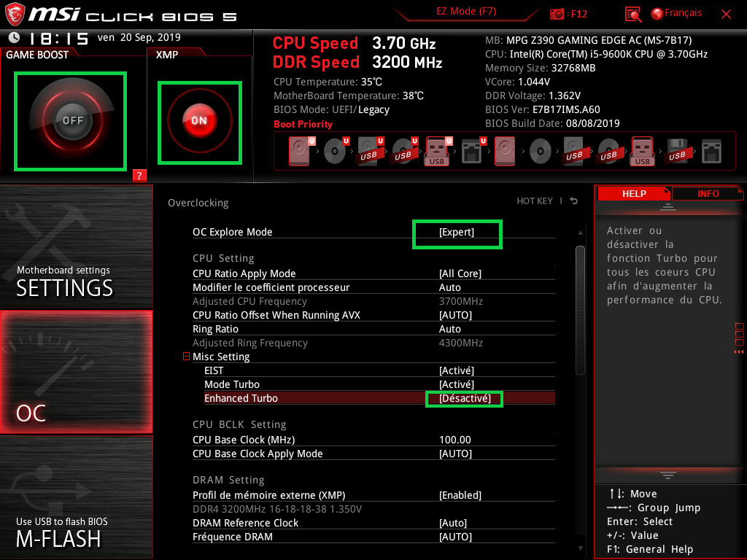
Task: Edit Modifier le coefficient processeur Auto value
Action: point(449,287)
